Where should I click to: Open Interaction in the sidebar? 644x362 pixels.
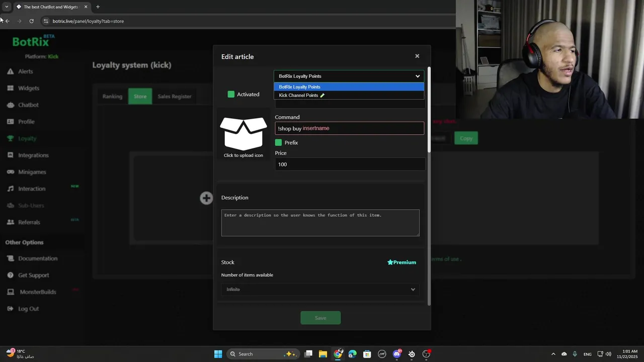pyautogui.click(x=32, y=189)
